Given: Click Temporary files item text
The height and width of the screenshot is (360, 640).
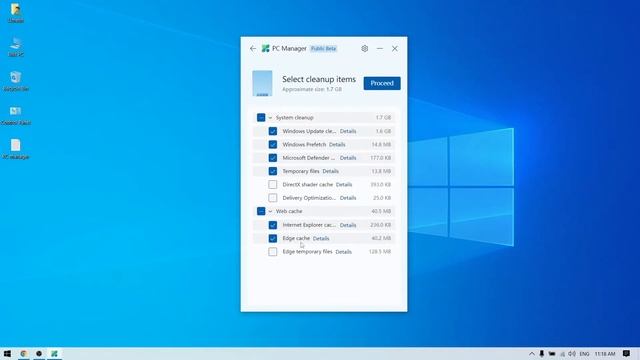Looking at the screenshot, I should pyautogui.click(x=301, y=171).
